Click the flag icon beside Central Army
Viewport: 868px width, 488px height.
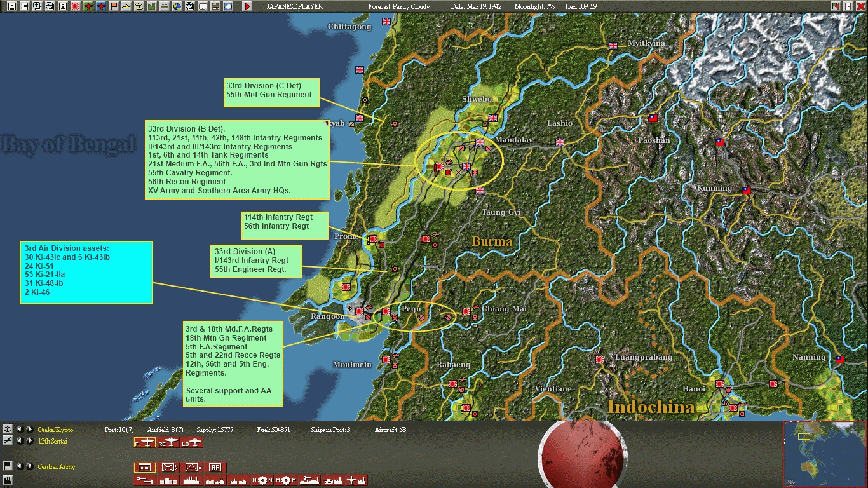(8, 466)
